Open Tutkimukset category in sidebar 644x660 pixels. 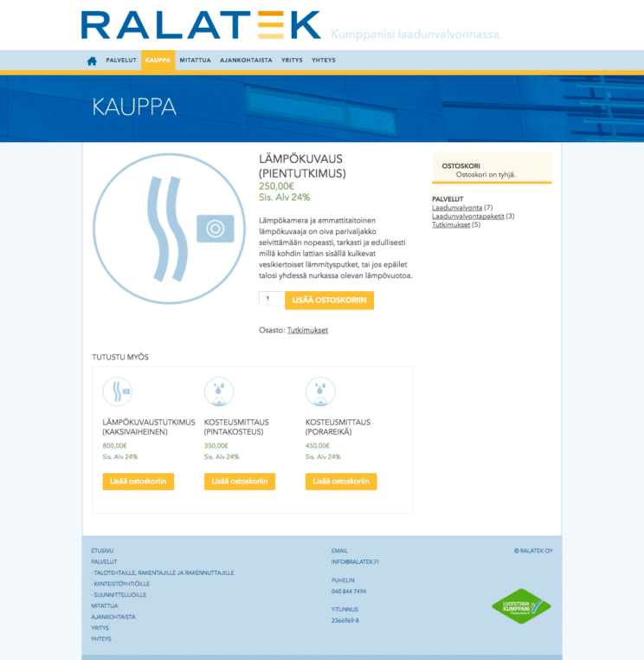[x=451, y=225]
